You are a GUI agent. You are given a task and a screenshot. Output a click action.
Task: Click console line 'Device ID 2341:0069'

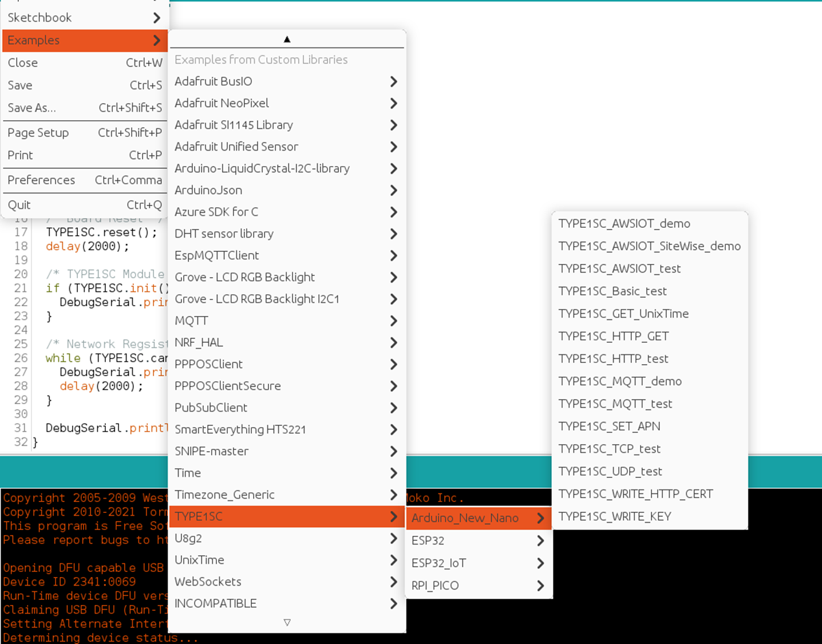click(69, 582)
